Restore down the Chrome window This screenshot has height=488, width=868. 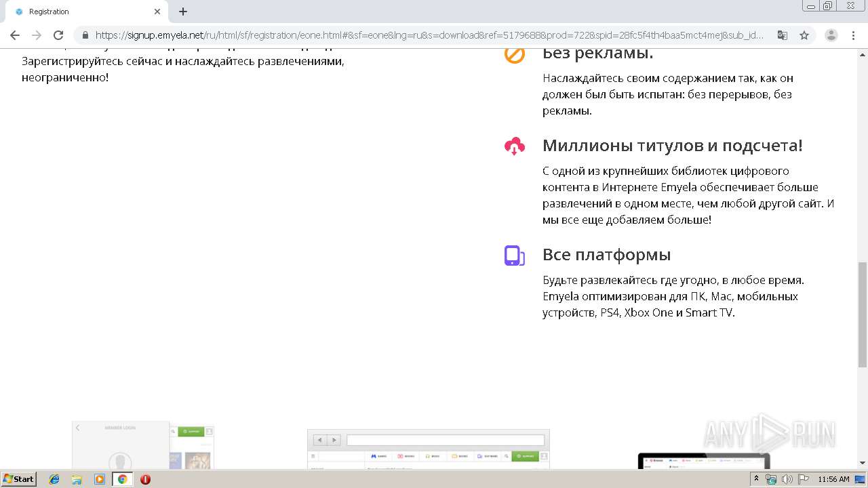click(828, 5)
